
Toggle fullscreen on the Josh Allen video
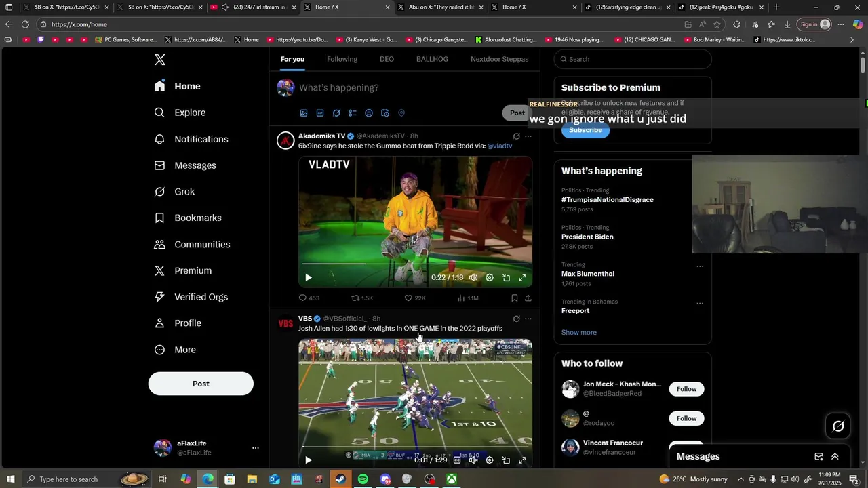(522, 460)
